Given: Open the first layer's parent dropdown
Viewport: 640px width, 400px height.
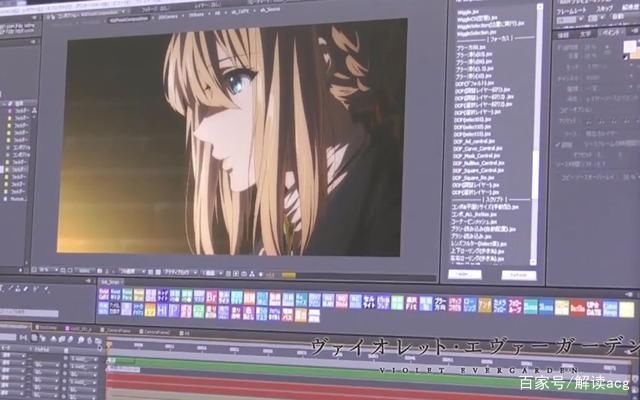Looking at the screenshot, I should pos(83,359).
